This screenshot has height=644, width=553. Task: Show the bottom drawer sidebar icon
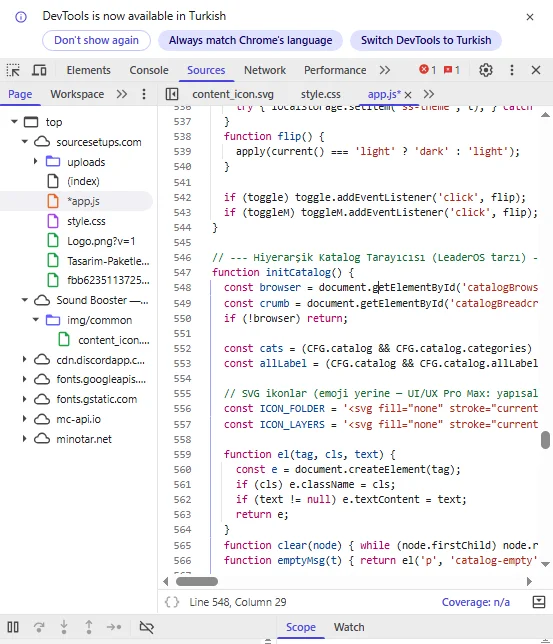point(539,602)
